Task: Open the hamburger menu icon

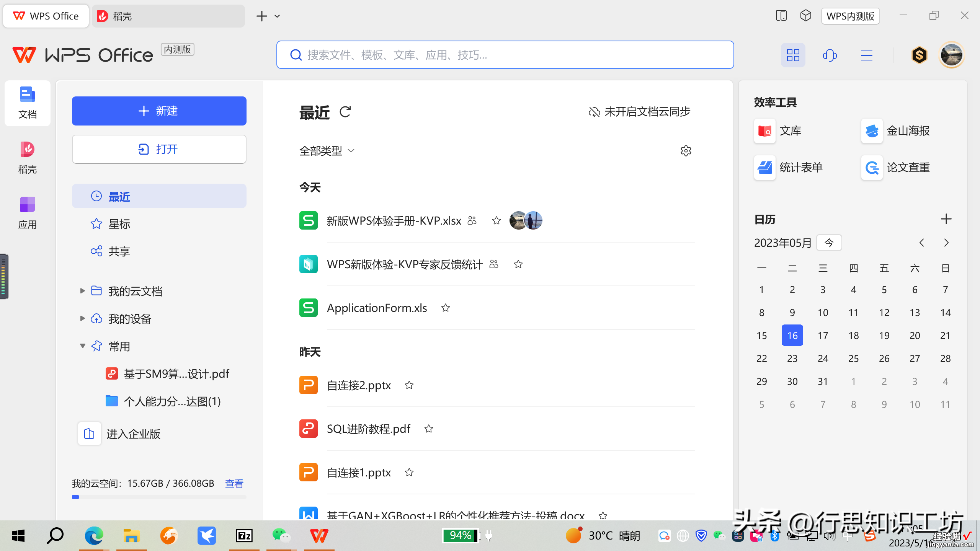Action: (867, 55)
